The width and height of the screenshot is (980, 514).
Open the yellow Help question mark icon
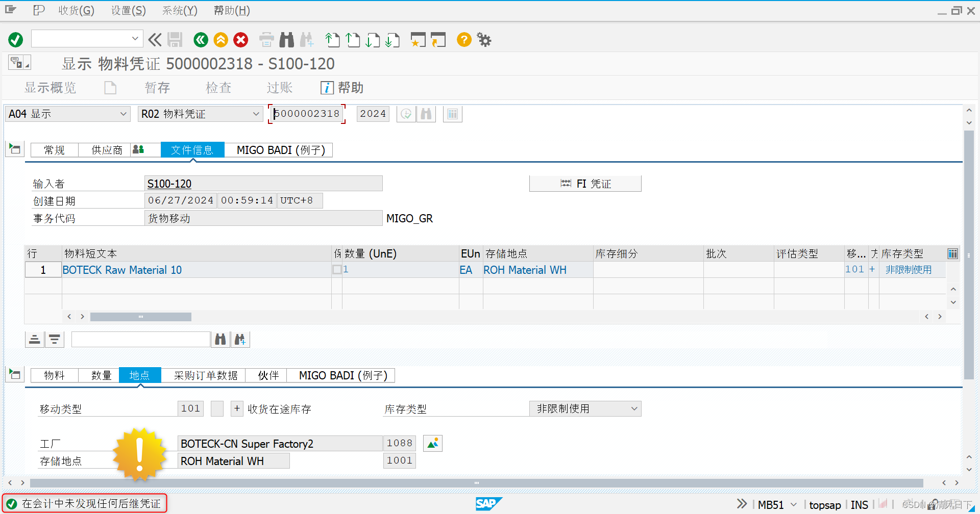click(464, 39)
